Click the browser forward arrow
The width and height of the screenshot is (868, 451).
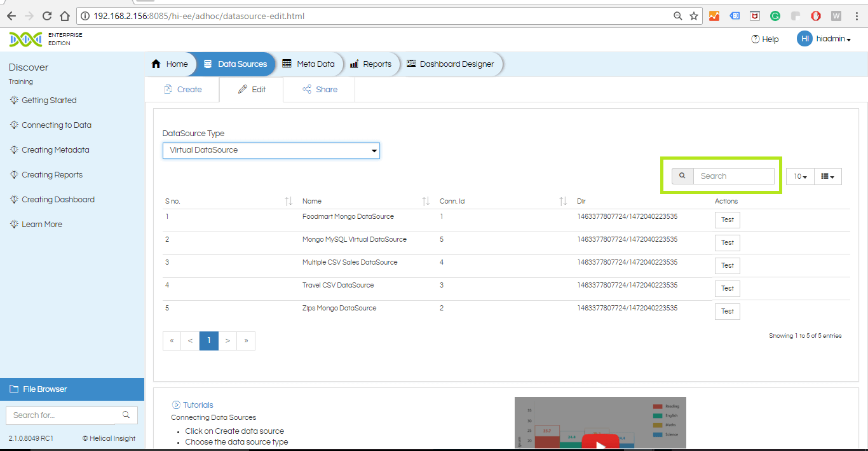(29, 16)
